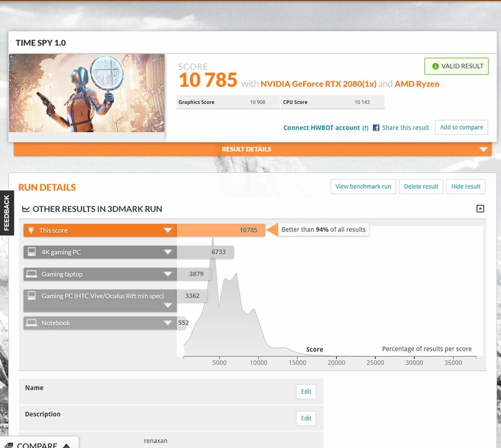Click the laptop icon for Gaming laptop

(x=31, y=274)
